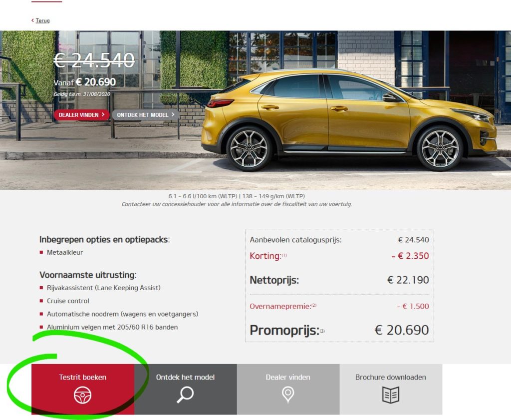Click the back chevron icon next to Terug
The image size is (511, 420).
point(32,20)
